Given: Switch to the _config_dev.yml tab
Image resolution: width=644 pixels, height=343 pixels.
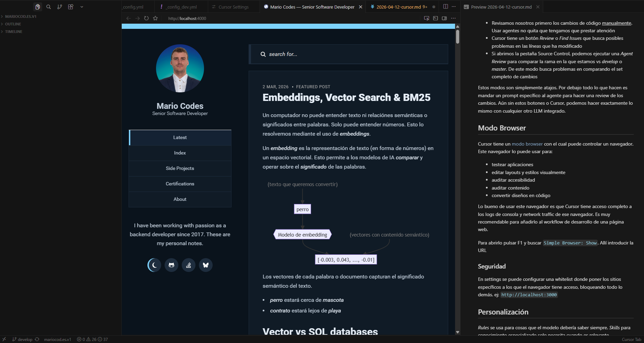Looking at the screenshot, I should tap(181, 7).
